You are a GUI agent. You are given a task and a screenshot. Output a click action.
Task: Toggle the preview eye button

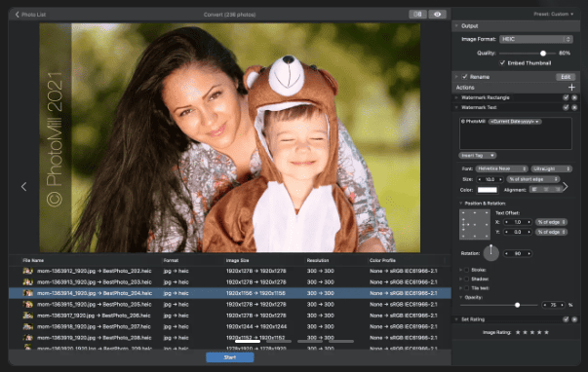click(437, 15)
